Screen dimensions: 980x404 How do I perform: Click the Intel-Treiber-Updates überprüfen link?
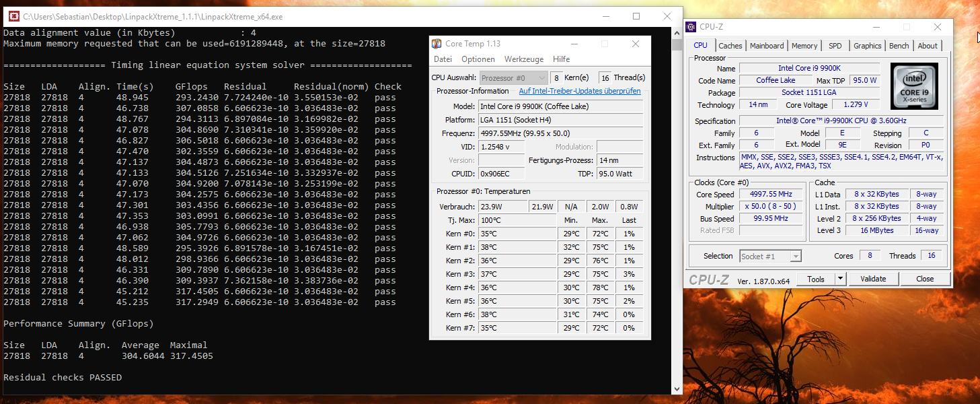click(x=580, y=91)
